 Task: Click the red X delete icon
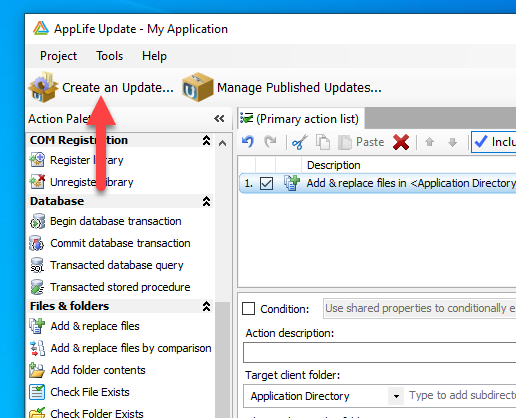[401, 142]
